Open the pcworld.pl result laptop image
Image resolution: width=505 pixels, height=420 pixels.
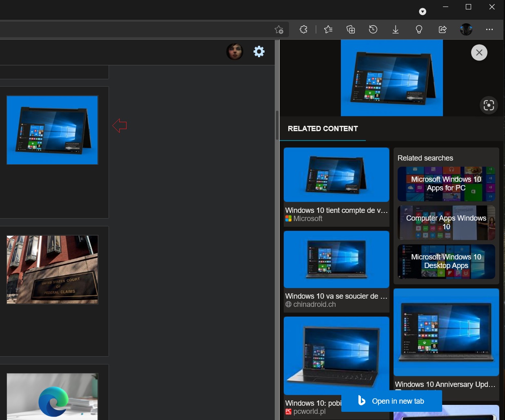336,355
